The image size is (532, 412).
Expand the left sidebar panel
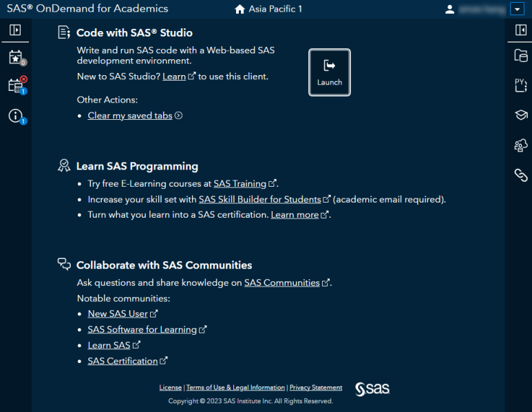point(15,30)
